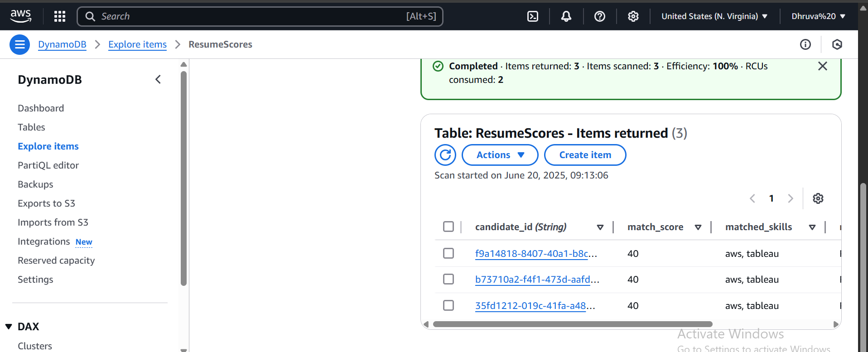
Task: Click the Create item button
Action: (585, 155)
